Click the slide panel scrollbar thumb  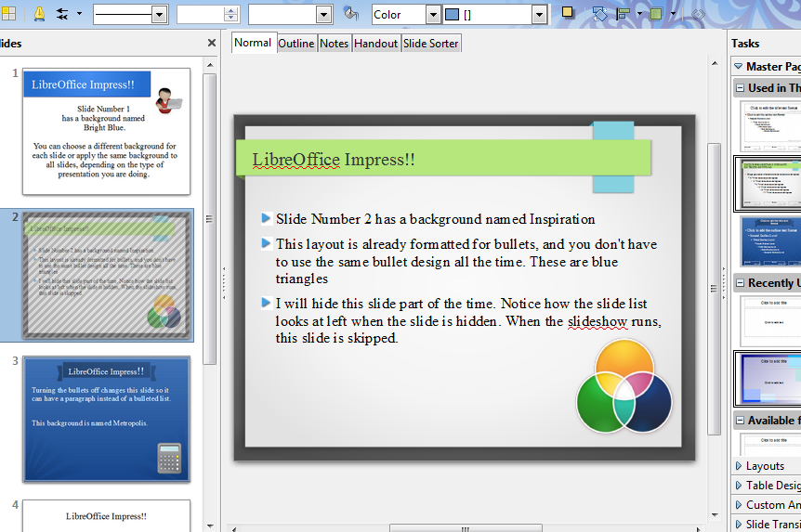pos(209,219)
